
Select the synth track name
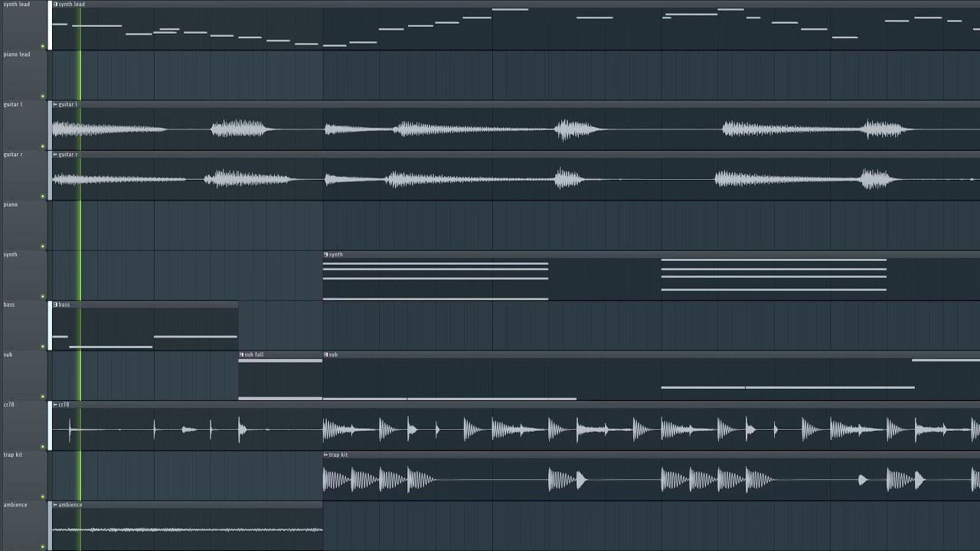point(10,255)
